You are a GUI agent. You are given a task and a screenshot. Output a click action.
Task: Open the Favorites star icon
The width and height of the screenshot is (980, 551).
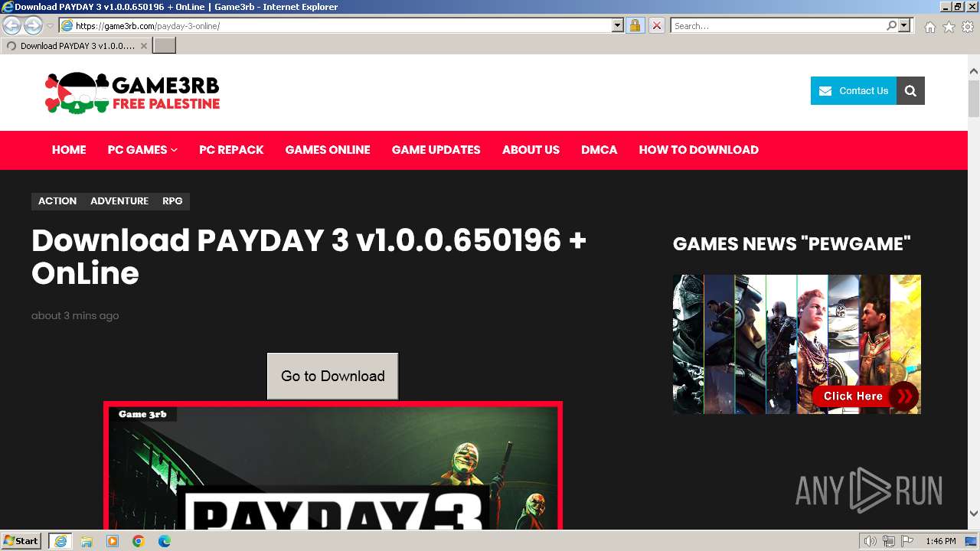click(x=949, y=27)
